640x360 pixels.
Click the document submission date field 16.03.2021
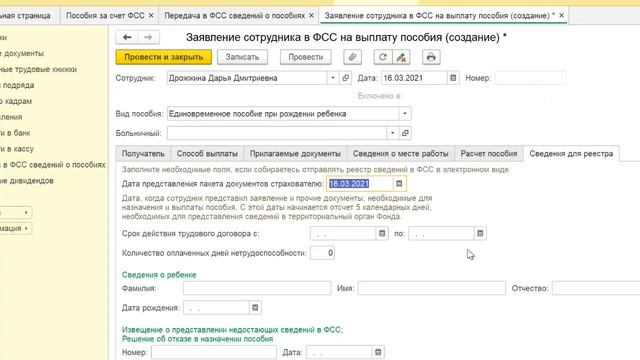[x=360, y=184]
